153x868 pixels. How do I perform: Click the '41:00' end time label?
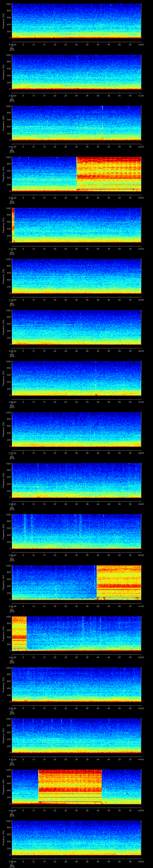click(141, 606)
